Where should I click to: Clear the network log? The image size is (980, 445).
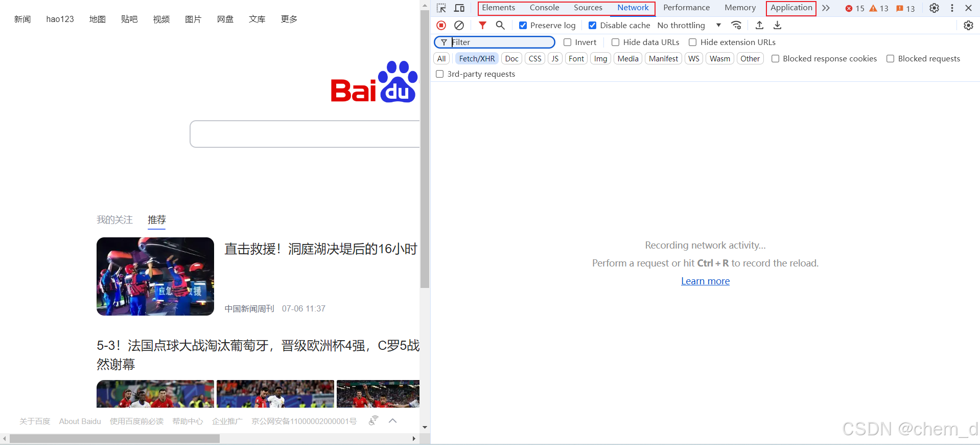coord(459,26)
